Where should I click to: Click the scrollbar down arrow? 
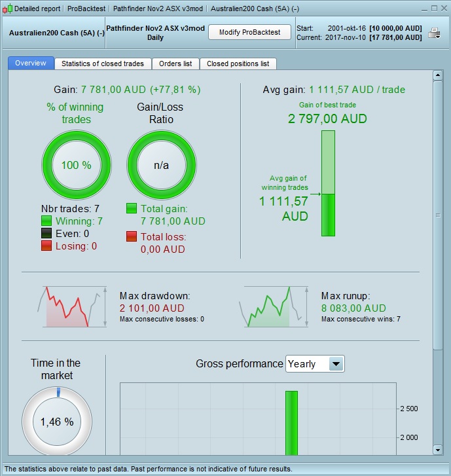[438, 450]
